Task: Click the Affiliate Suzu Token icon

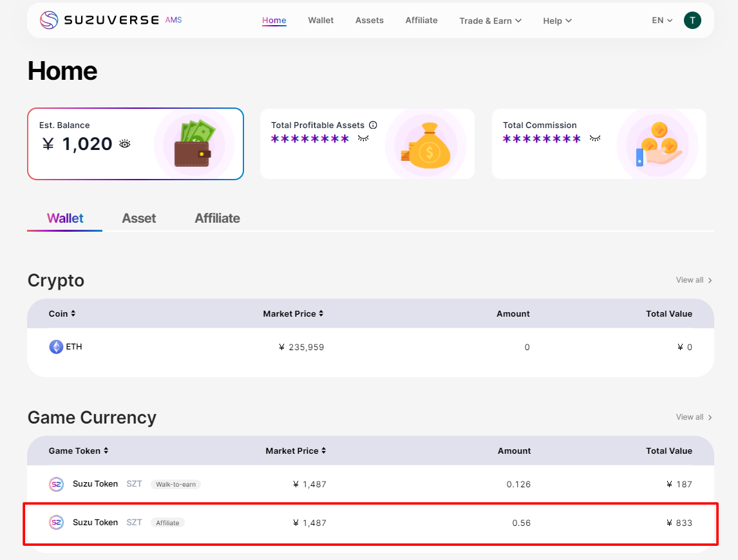Action: click(x=57, y=523)
